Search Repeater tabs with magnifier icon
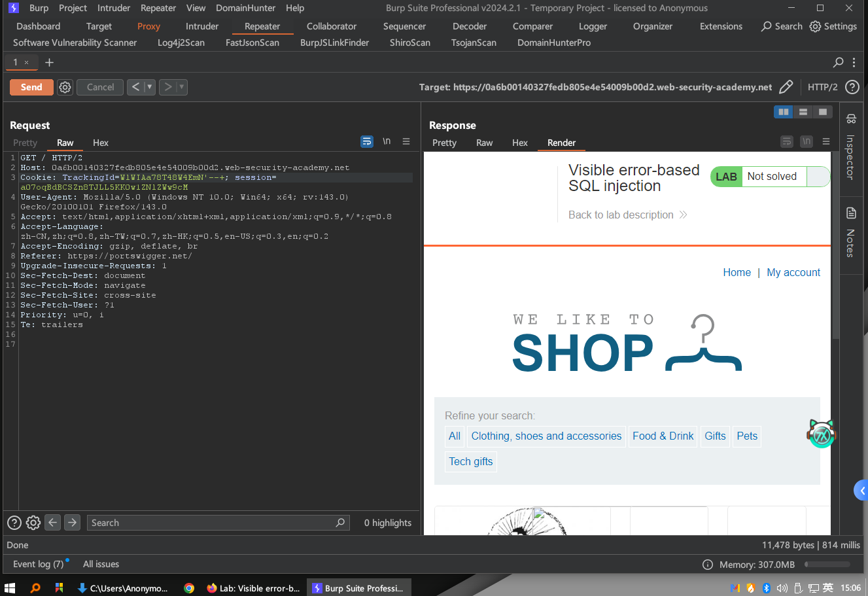The height and width of the screenshot is (596, 868). [838, 62]
